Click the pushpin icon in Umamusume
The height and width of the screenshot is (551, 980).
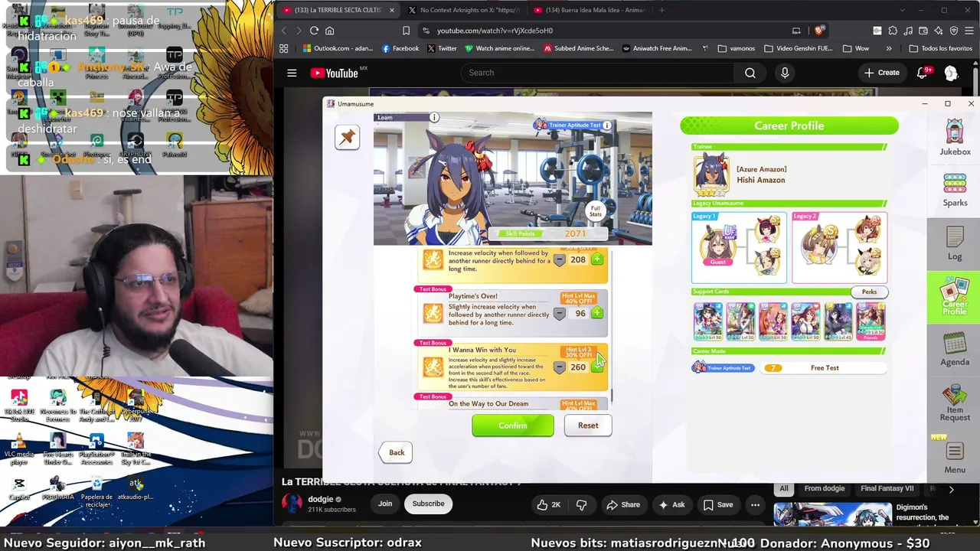(x=347, y=137)
